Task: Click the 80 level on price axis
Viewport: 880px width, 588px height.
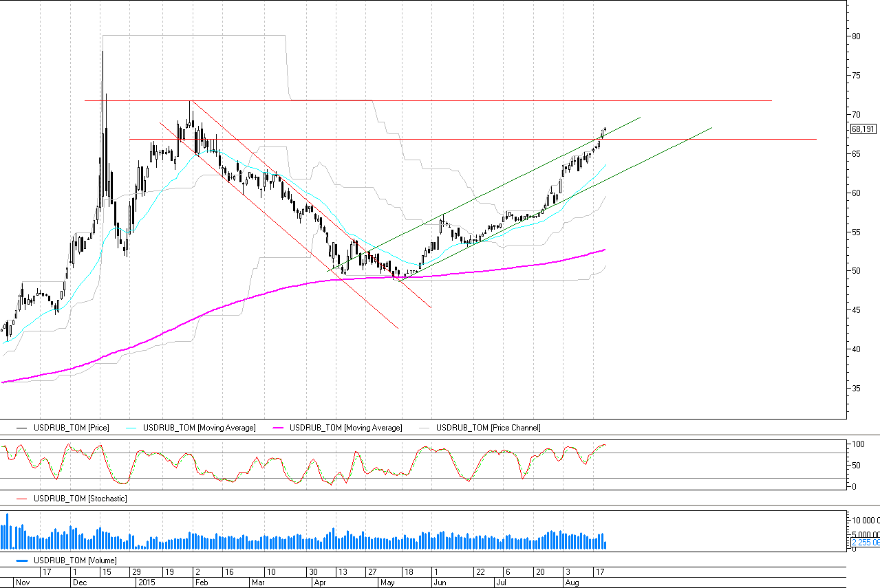Action: pos(857,36)
